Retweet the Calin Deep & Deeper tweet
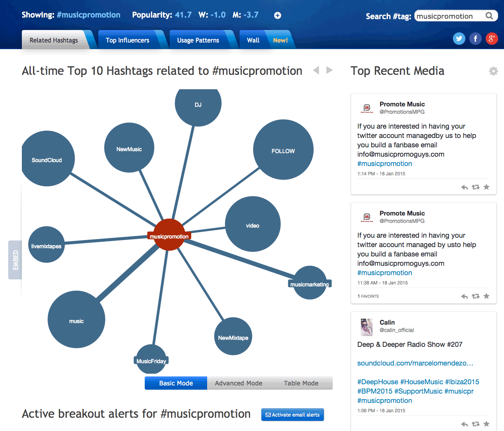504x431 pixels. pos(475,424)
